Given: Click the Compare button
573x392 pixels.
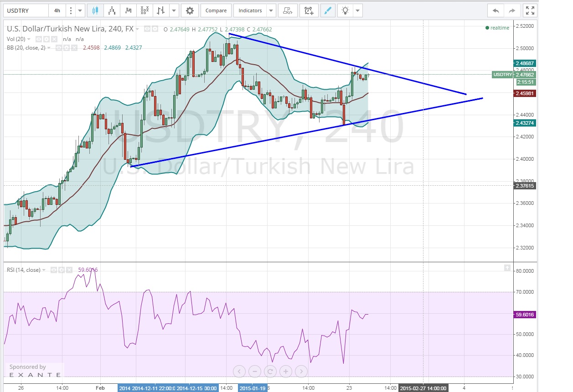Looking at the screenshot, I should (x=216, y=10).
